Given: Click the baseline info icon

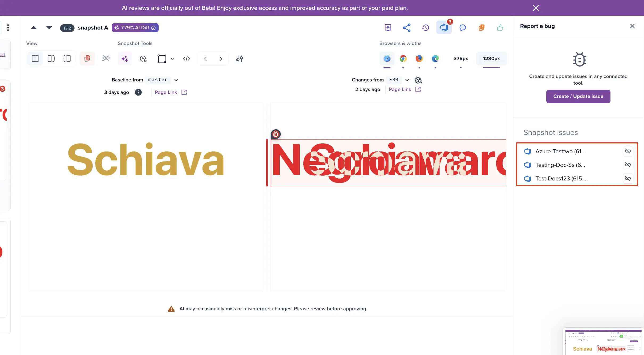Looking at the screenshot, I should (x=138, y=92).
